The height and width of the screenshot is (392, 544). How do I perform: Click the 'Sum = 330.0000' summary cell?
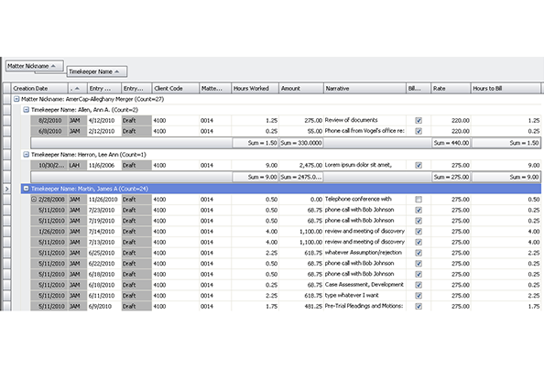click(x=301, y=143)
